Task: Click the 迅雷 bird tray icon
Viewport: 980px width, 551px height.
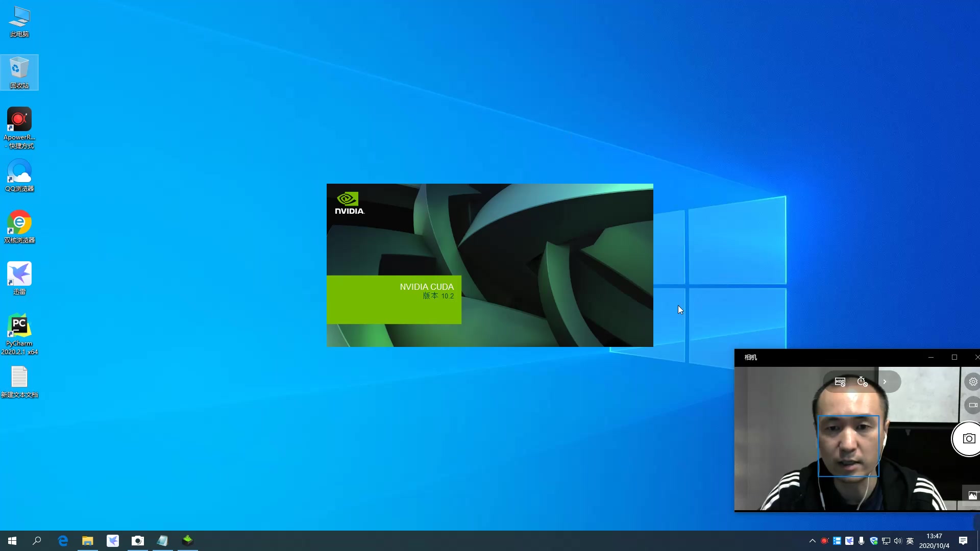Action: tap(849, 541)
